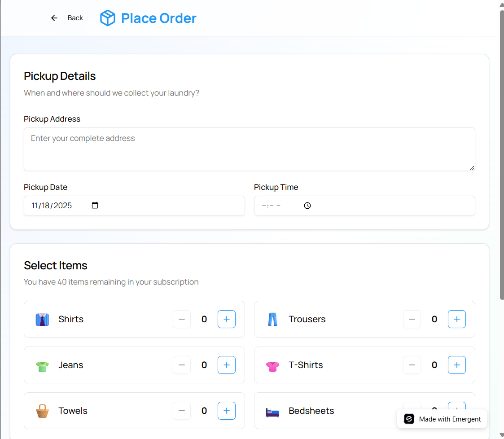Screen dimensions: 504x439
Task: Open the calendar icon for Pickup Date
Action: (x=95, y=205)
